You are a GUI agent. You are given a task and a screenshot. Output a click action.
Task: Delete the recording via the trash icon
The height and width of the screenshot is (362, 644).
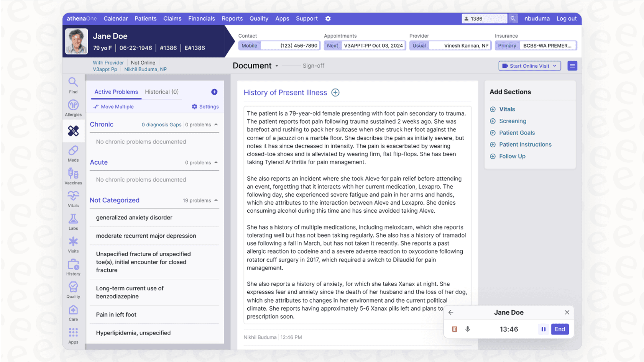455,329
